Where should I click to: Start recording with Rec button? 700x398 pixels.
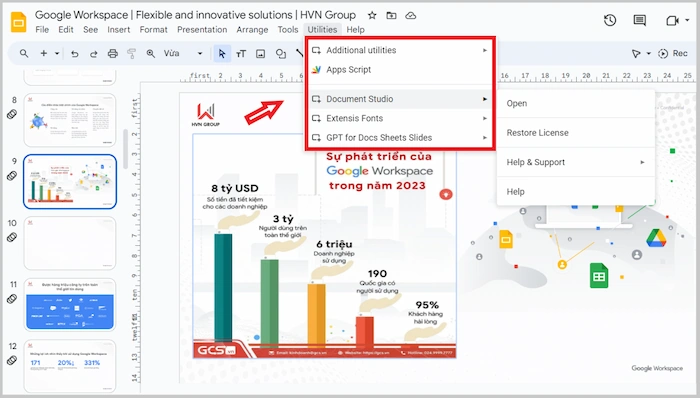coord(673,54)
